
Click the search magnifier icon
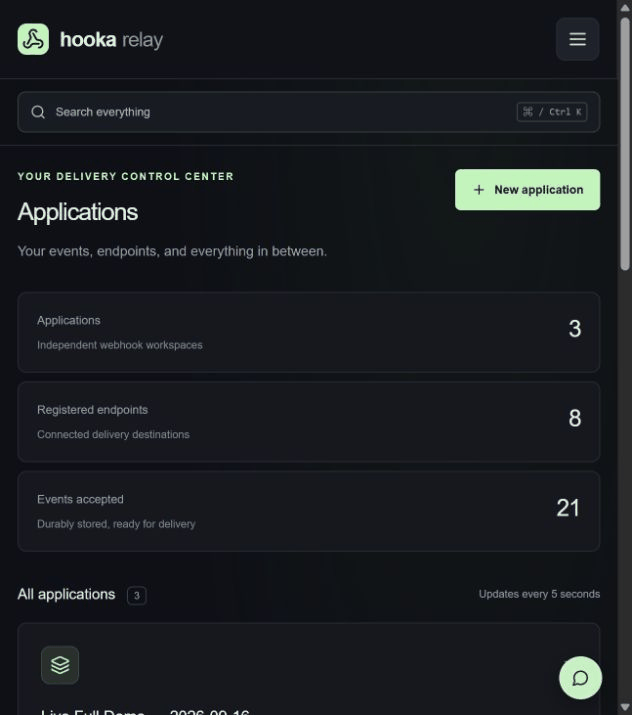[x=38, y=112]
